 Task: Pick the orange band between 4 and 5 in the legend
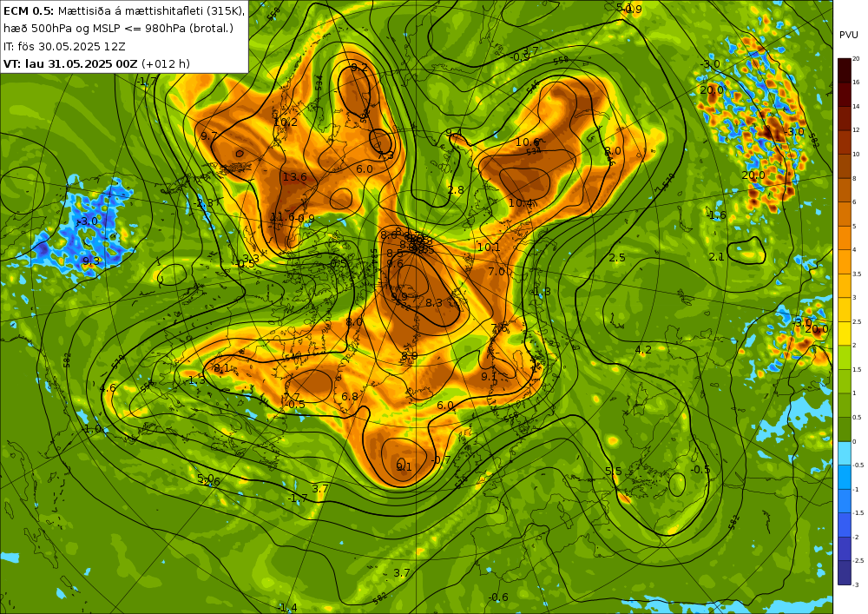coord(845,238)
